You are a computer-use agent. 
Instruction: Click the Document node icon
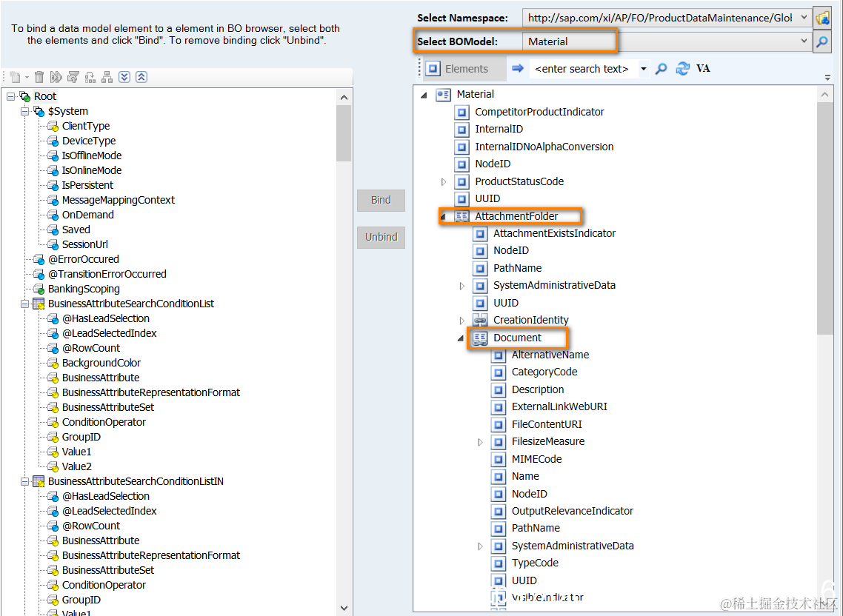(x=480, y=338)
